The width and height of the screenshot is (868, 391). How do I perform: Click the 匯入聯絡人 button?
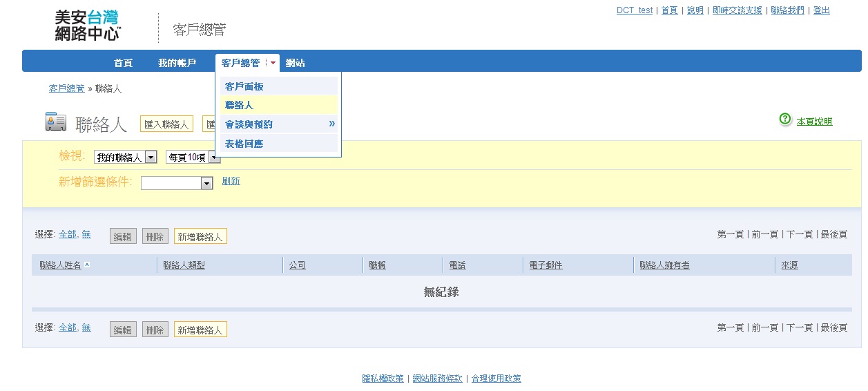coord(166,124)
